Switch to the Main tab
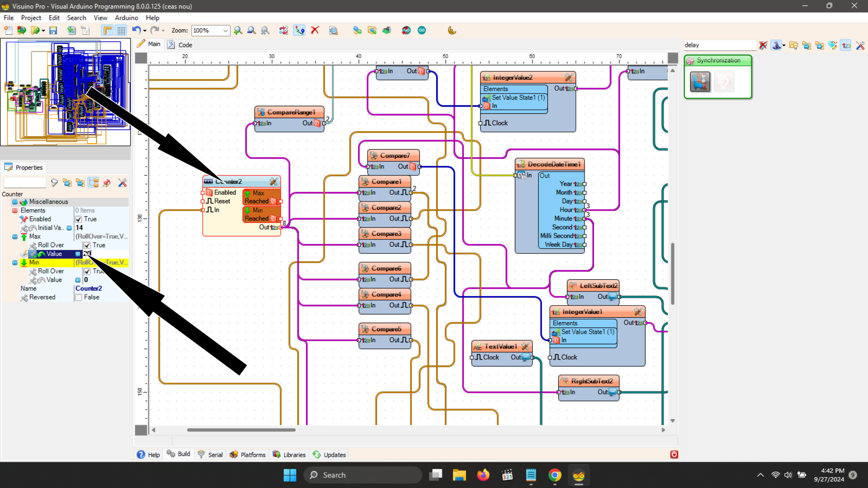The width and height of the screenshot is (868, 488). pos(154,45)
